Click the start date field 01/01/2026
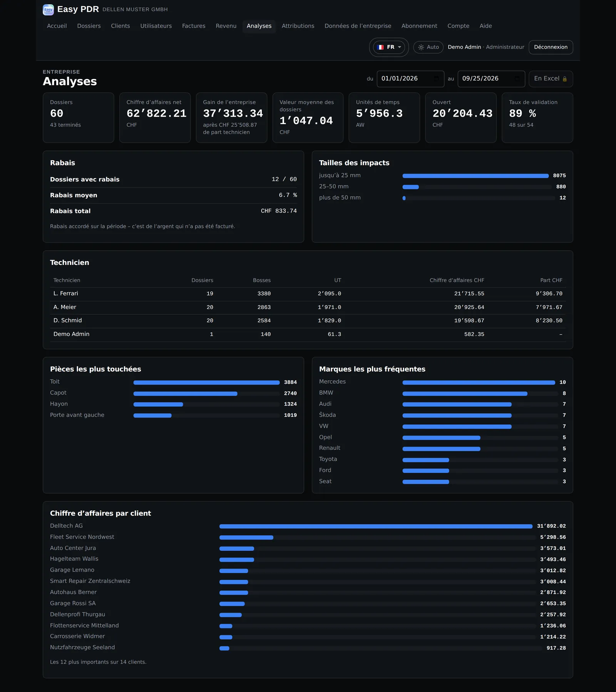The height and width of the screenshot is (692, 616). pos(410,79)
